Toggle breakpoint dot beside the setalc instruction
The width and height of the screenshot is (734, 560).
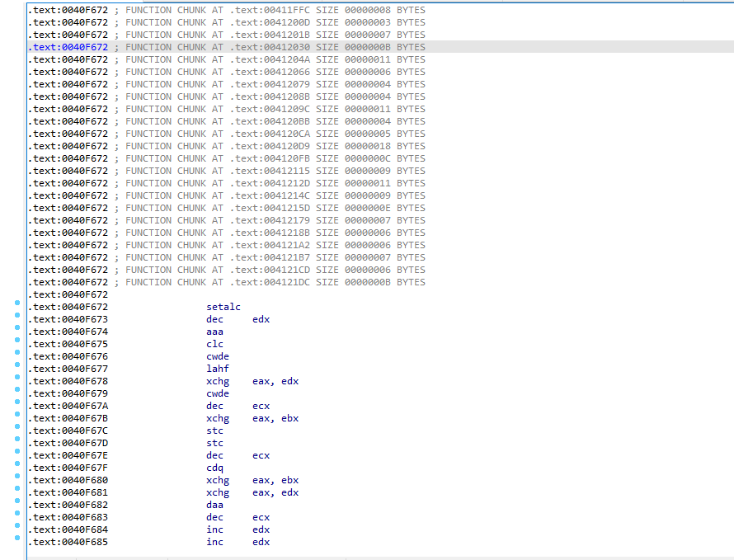[x=17, y=303]
